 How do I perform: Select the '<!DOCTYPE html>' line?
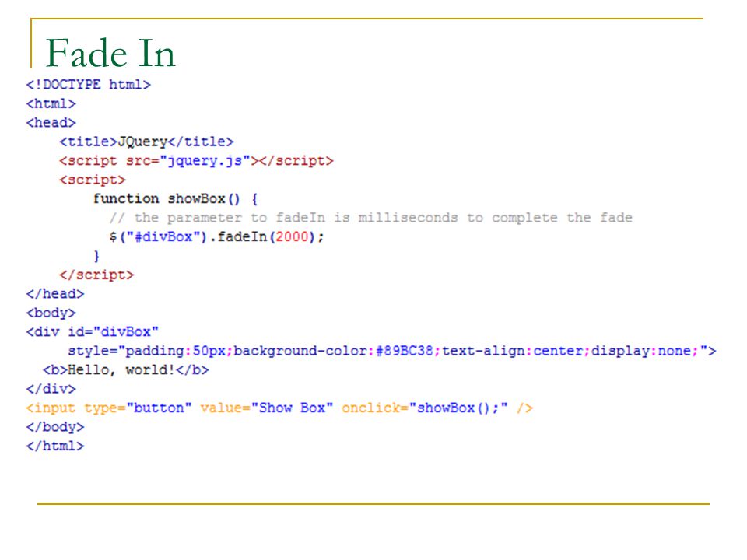[88, 85]
